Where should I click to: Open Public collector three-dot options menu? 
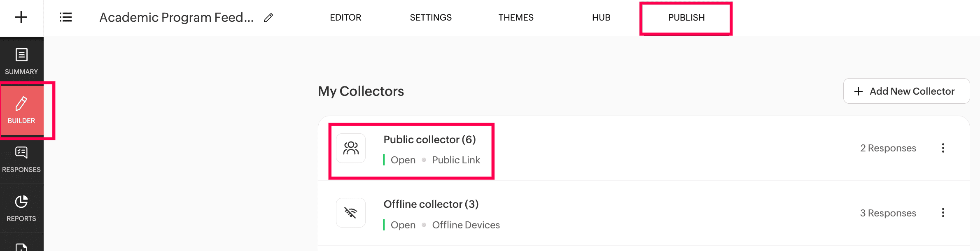[943, 148]
